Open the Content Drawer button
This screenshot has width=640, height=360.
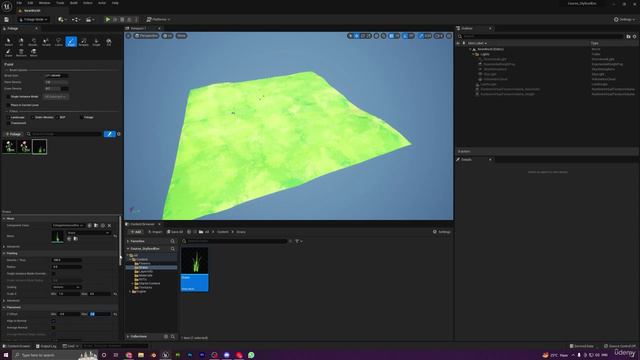17,346
